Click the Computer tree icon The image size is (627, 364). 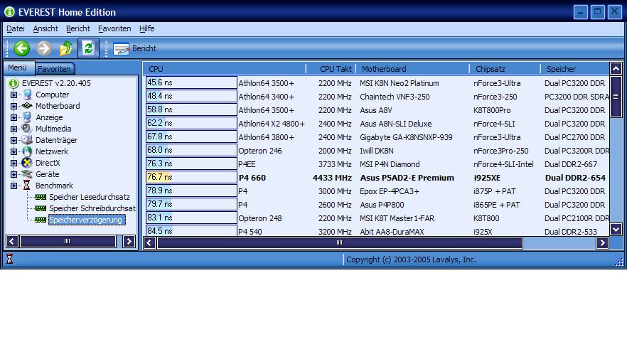[x=27, y=95]
